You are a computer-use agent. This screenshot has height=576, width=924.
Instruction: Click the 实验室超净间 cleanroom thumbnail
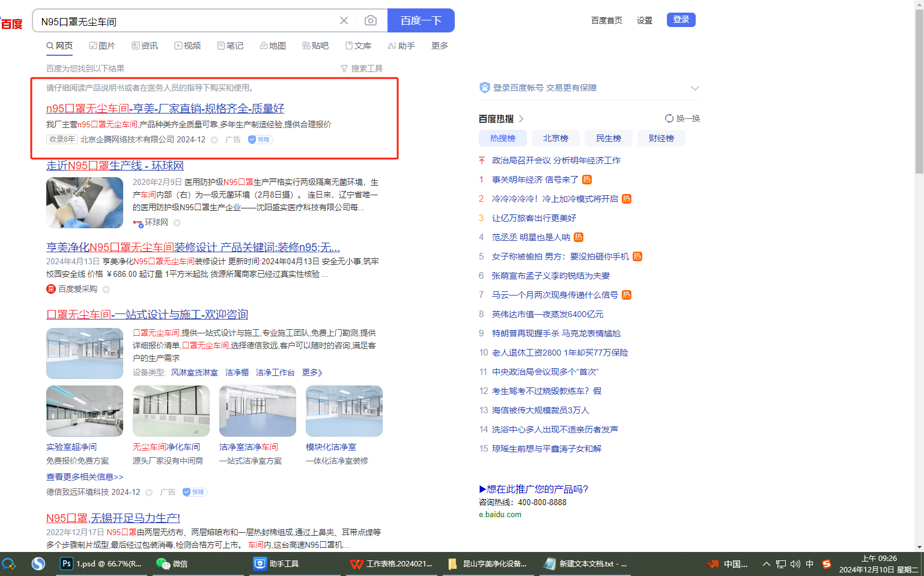85,411
